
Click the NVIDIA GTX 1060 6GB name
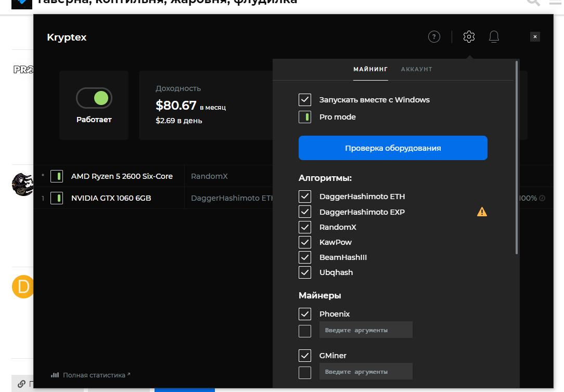click(x=111, y=198)
